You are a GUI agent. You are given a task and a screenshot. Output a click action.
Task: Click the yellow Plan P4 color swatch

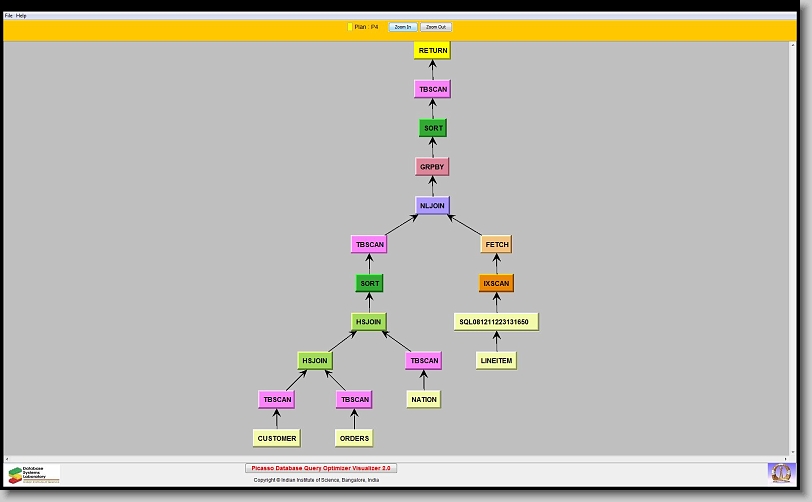click(349, 27)
